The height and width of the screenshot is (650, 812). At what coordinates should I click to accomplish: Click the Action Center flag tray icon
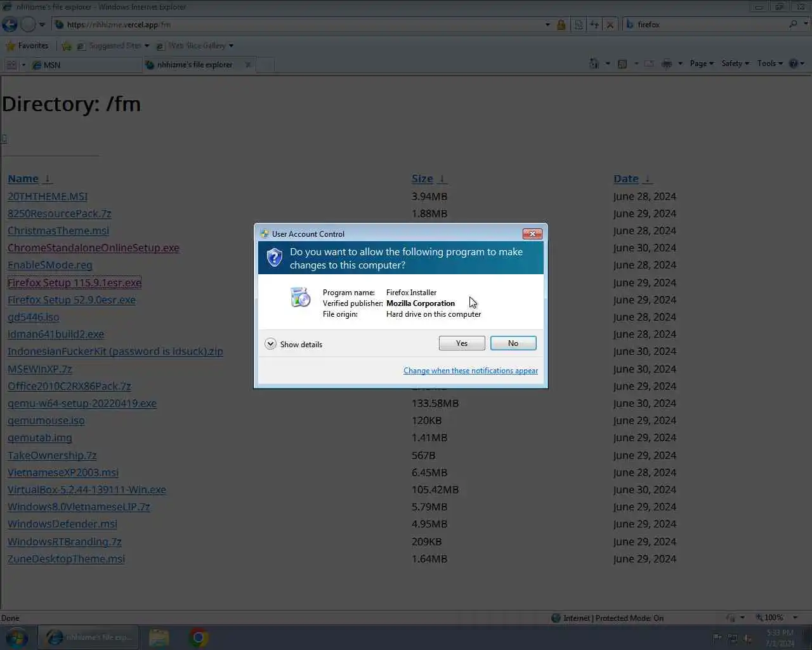(x=717, y=638)
